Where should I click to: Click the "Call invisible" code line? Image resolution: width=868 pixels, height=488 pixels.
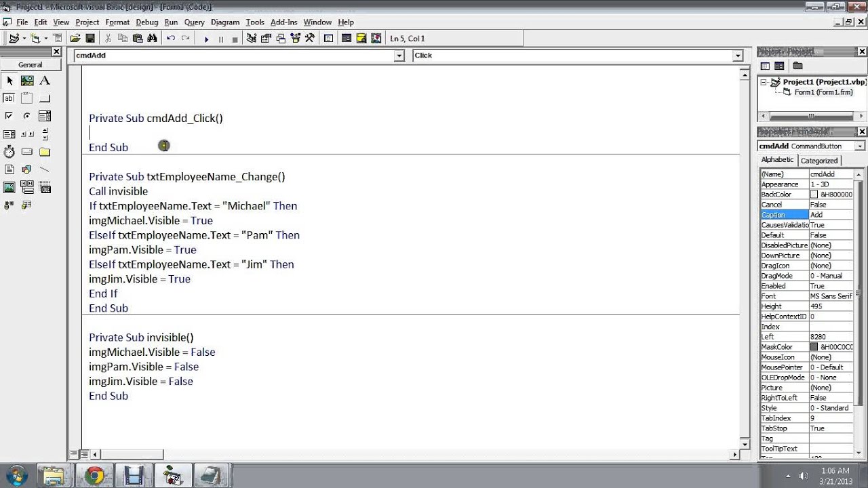coord(118,191)
